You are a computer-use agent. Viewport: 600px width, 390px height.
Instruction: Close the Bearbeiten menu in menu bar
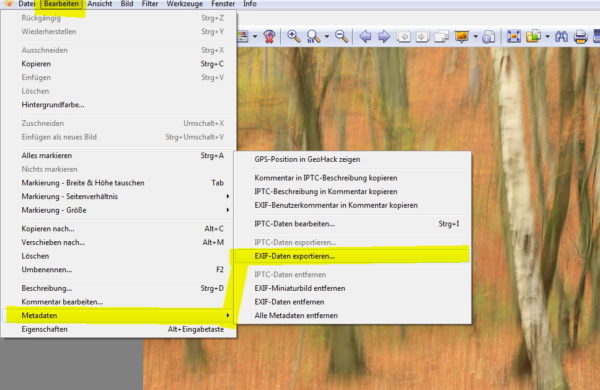tap(61, 4)
